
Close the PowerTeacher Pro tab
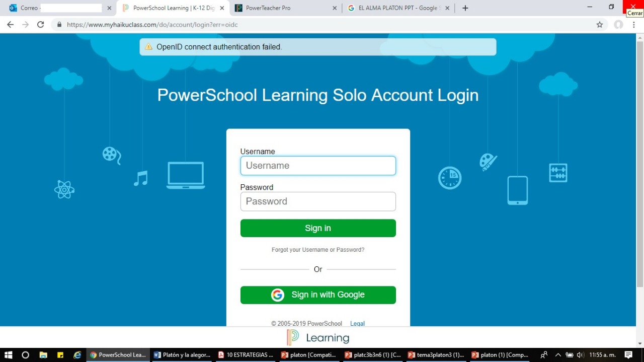(335, 8)
